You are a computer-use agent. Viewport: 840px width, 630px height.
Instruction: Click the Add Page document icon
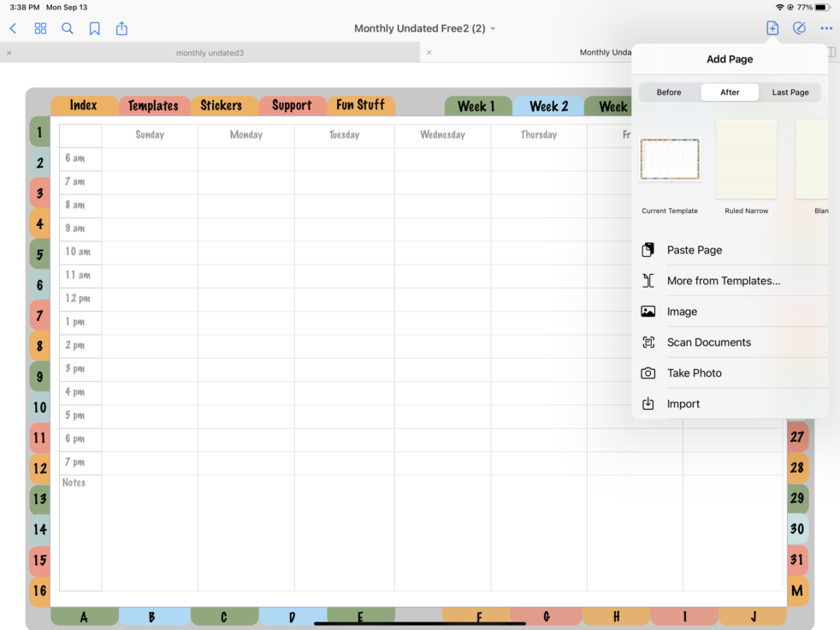[x=772, y=28]
